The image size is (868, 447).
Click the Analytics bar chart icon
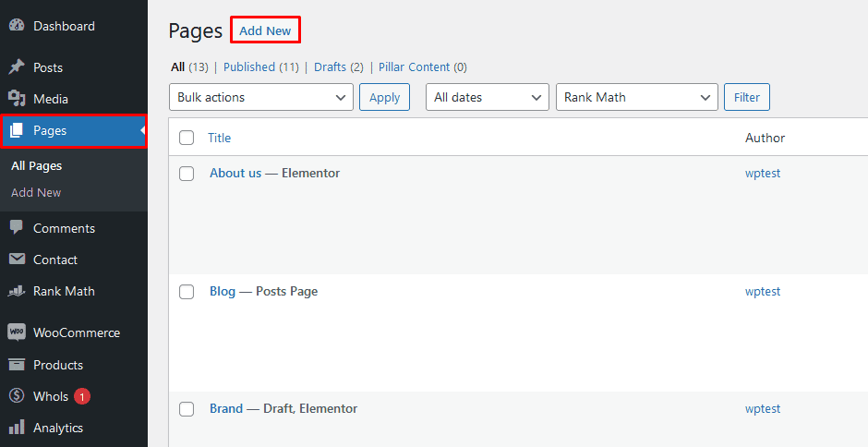[x=18, y=427]
